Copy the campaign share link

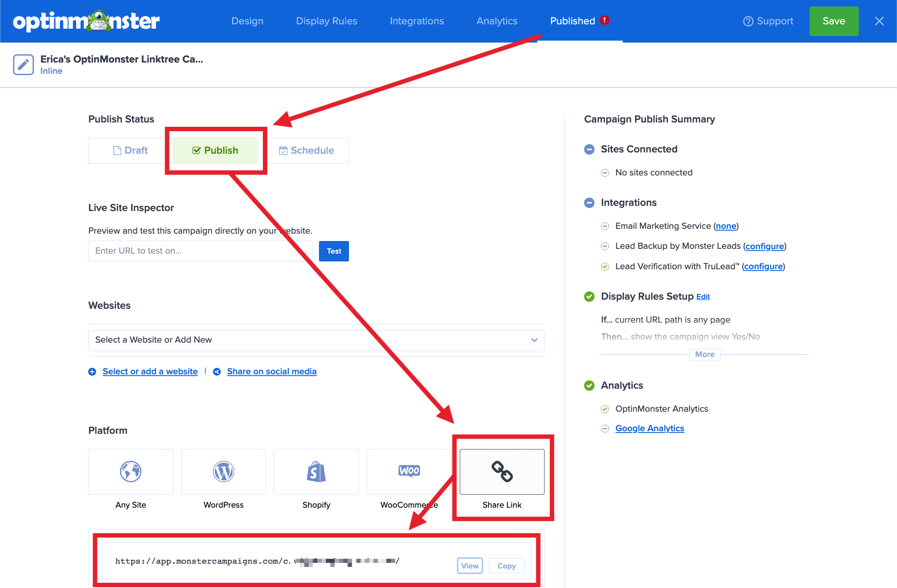pyautogui.click(x=506, y=565)
